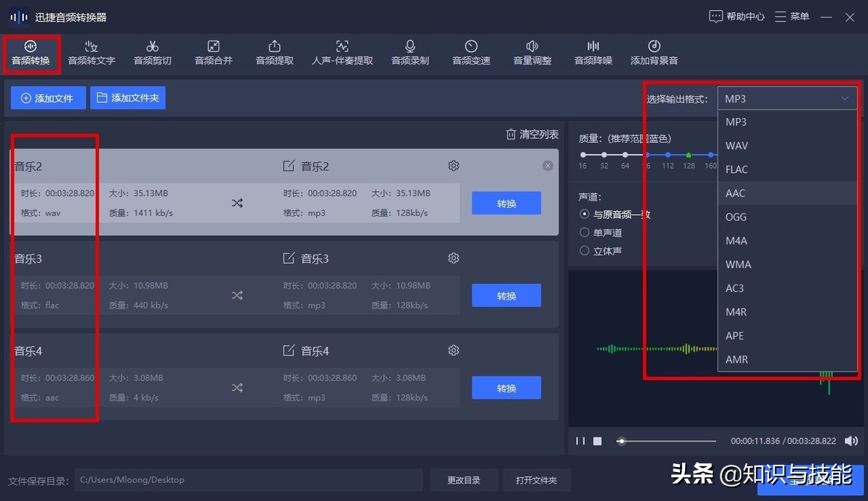Open 帮助中心 help center
The image size is (868, 501).
click(x=736, y=16)
